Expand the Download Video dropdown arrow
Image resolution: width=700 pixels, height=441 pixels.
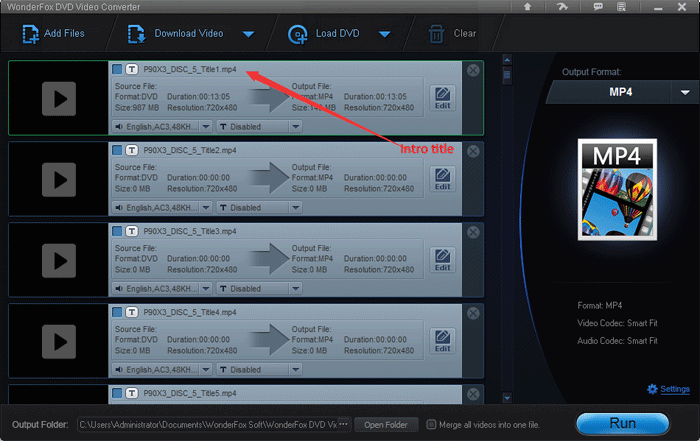249,34
